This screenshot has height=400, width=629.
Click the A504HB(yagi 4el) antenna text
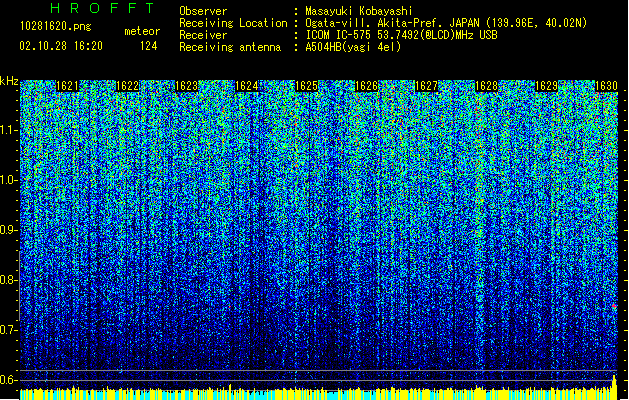pos(353,47)
